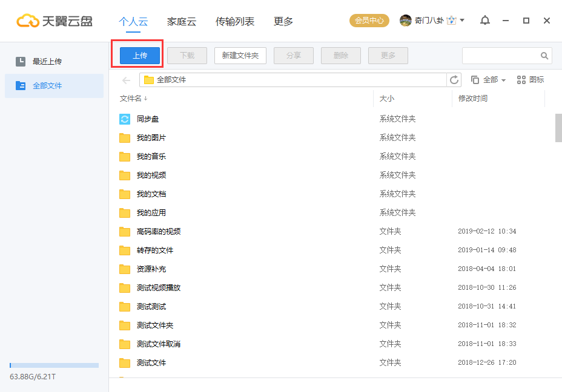Click the 上传 upload button
Screen dimensions: 562x392
[139, 55]
